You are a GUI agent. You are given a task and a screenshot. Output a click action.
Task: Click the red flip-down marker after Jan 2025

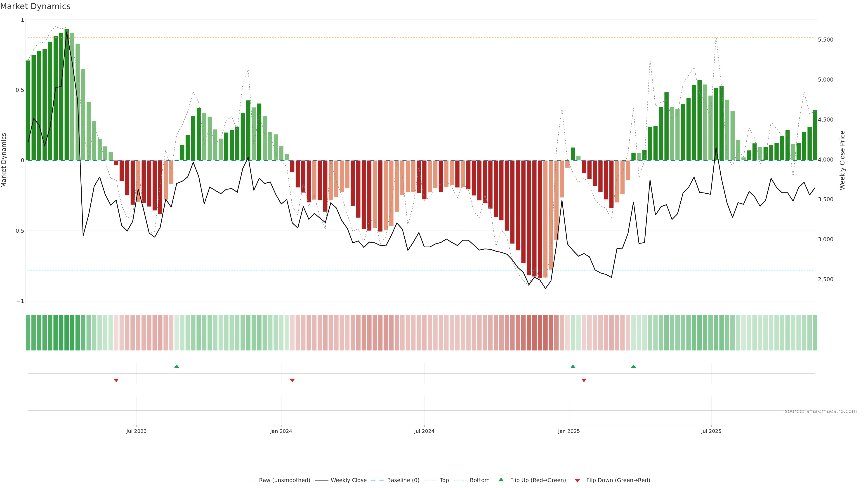point(584,380)
